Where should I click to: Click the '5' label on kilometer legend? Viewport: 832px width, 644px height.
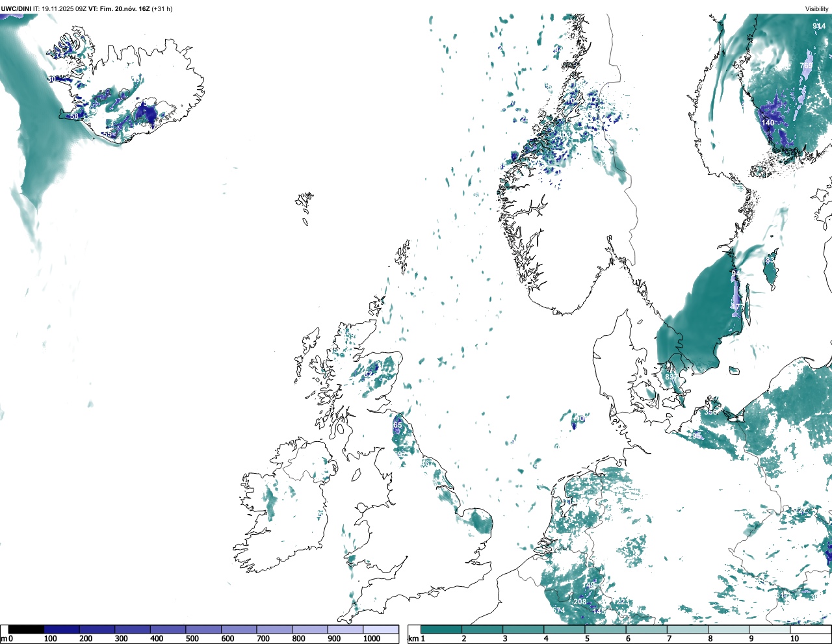(x=587, y=639)
